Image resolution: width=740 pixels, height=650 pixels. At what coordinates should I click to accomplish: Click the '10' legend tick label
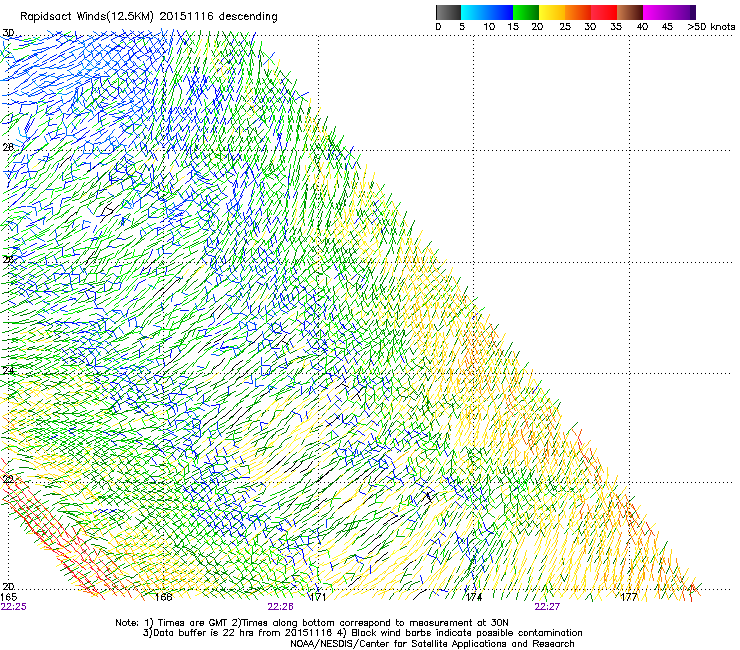(489, 27)
